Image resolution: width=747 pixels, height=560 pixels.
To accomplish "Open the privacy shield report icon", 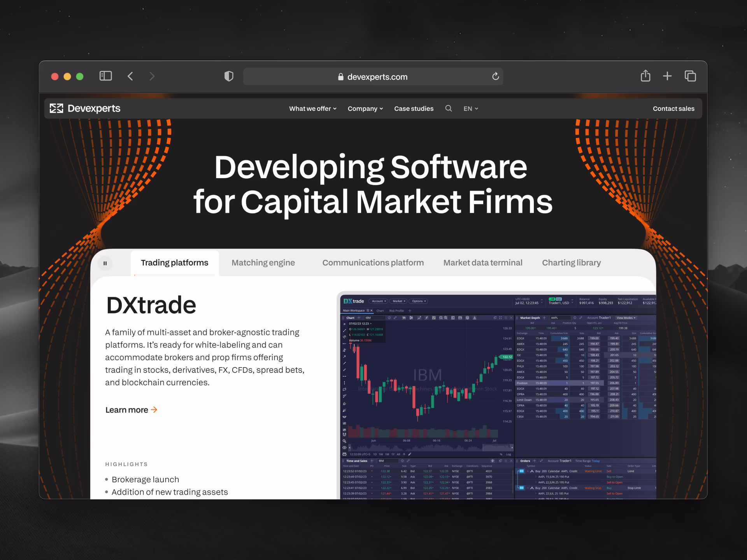I will click(229, 76).
